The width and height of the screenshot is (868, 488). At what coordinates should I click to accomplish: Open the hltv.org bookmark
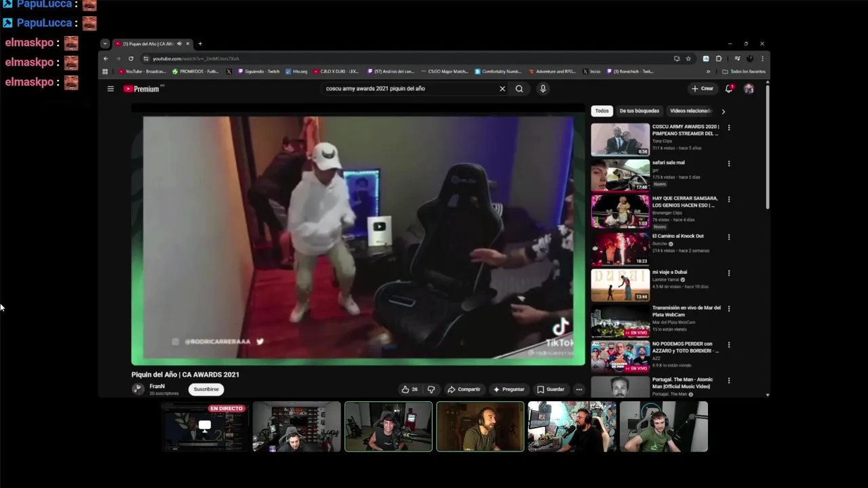(x=296, y=71)
